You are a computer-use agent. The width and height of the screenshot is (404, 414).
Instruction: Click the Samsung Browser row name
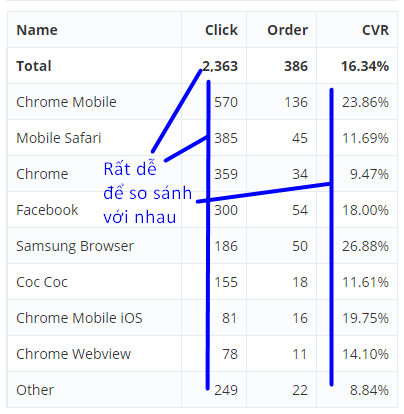click(x=75, y=246)
